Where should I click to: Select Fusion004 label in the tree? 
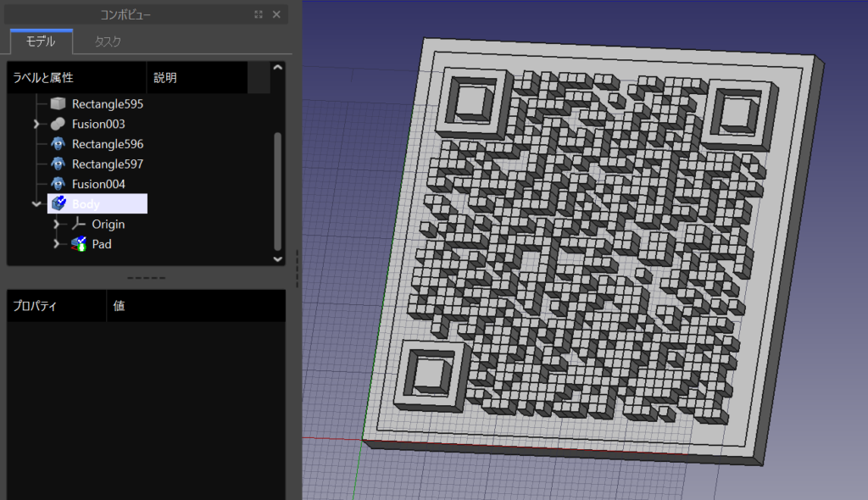[x=98, y=184]
